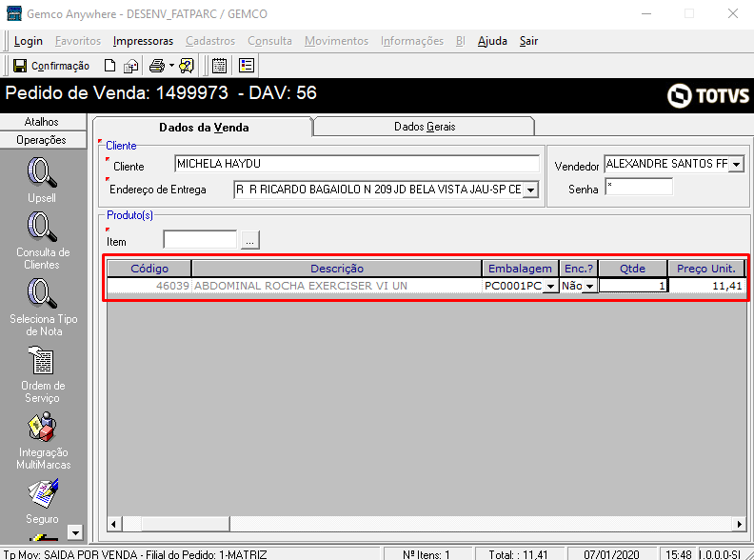Click the scroll right arrow

coord(739,524)
